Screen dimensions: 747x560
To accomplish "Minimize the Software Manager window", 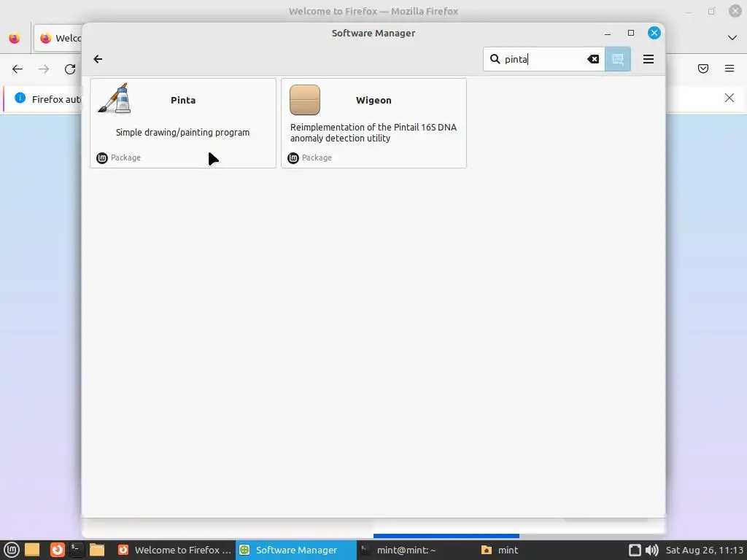I will [608, 33].
